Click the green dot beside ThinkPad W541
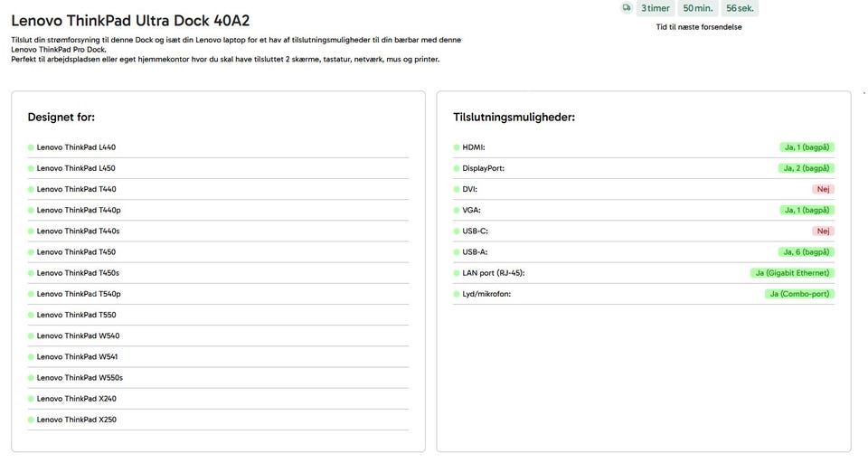868x463 pixels. pos(31,356)
